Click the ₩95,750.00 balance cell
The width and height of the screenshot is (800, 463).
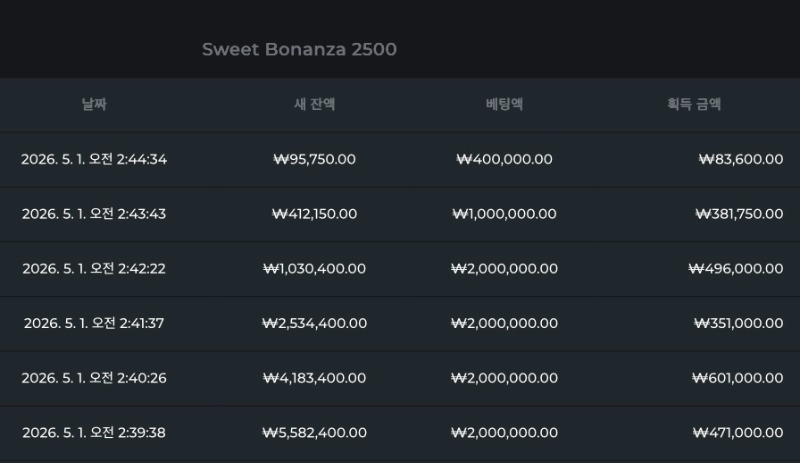(314, 159)
